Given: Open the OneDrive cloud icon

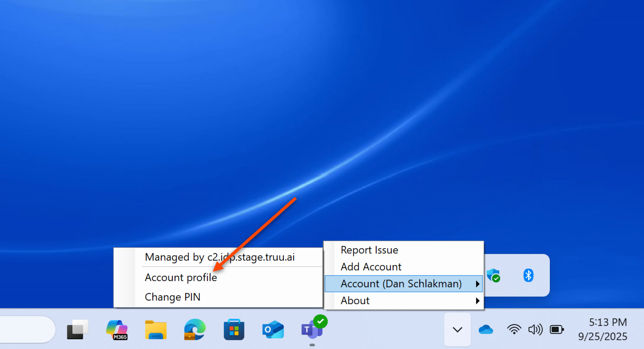Looking at the screenshot, I should [485, 329].
